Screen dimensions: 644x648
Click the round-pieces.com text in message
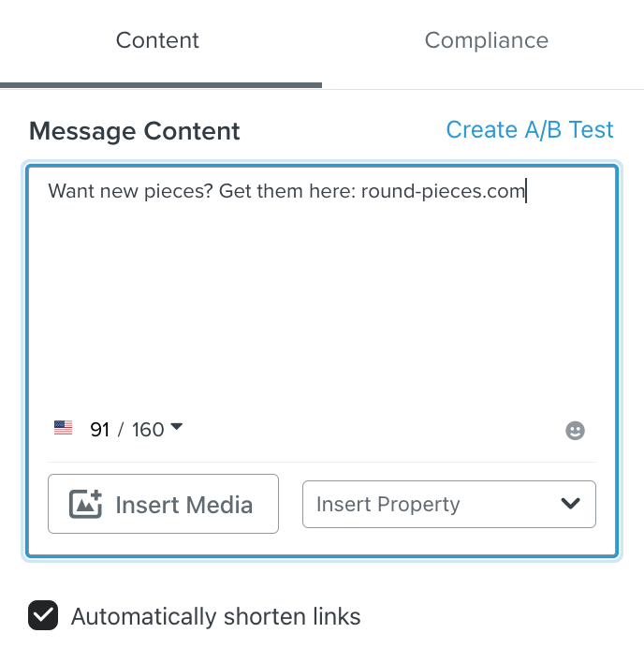point(442,192)
